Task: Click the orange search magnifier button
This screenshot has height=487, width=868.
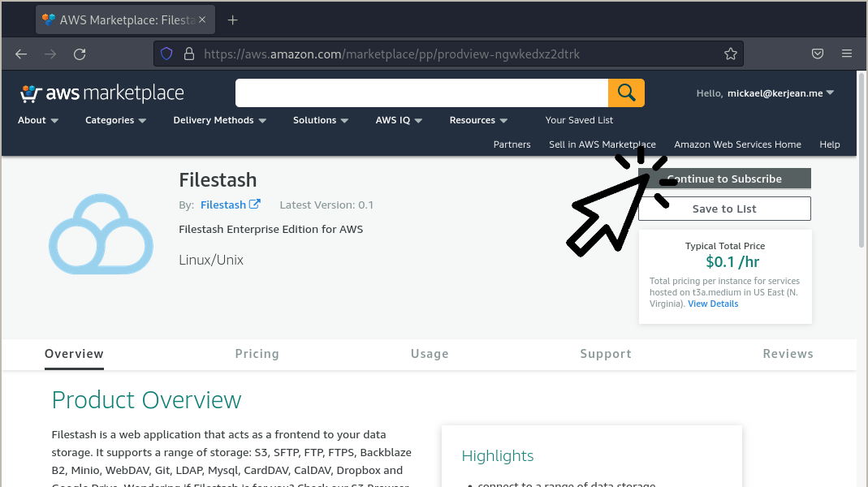Action: pyautogui.click(x=626, y=93)
